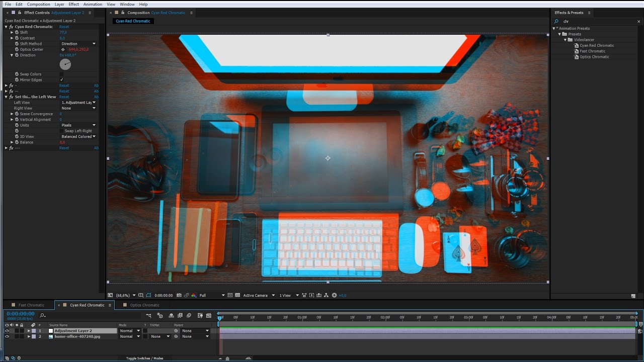Toggle Draft 3D icon in timeline
644x362 pixels.
pyautogui.click(x=160, y=315)
